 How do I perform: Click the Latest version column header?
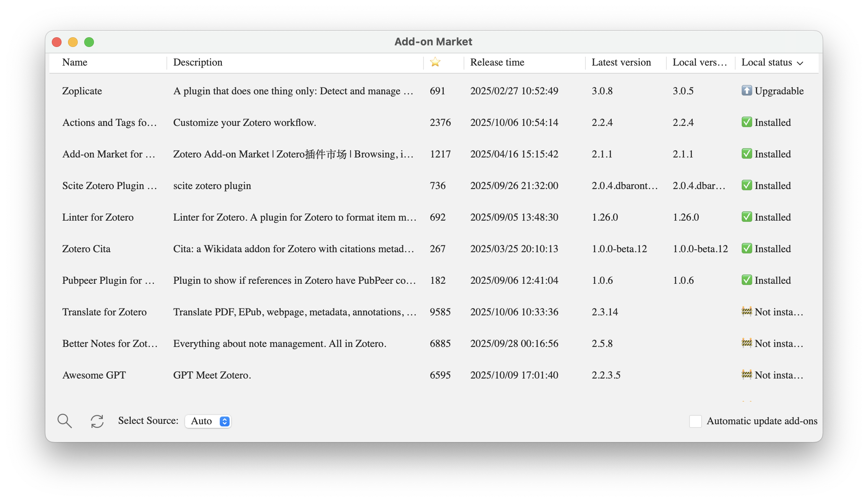point(621,62)
